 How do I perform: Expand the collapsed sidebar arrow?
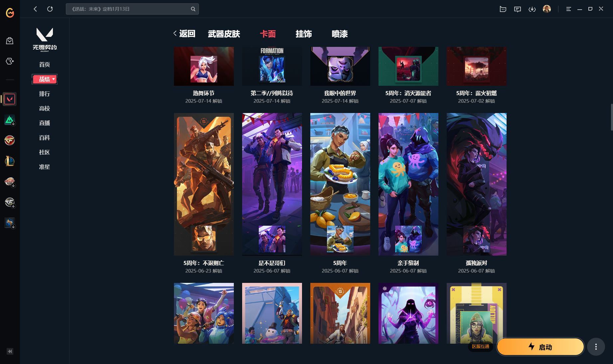10,351
